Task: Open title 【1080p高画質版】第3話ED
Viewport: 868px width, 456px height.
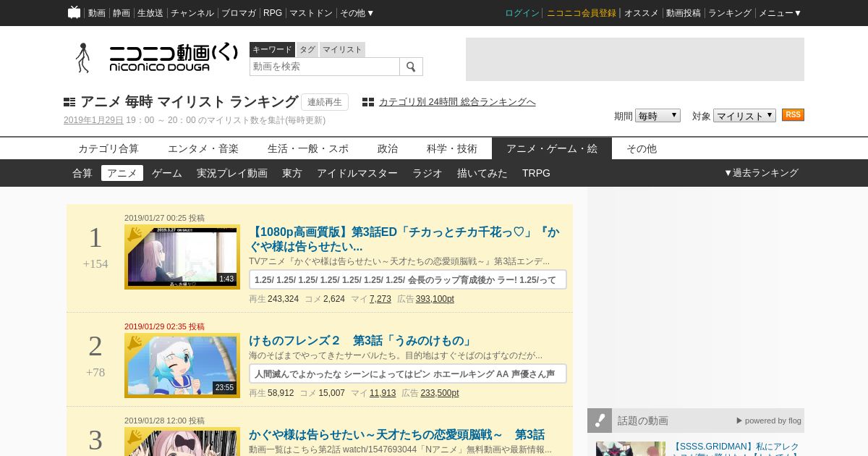Action: click(404, 240)
